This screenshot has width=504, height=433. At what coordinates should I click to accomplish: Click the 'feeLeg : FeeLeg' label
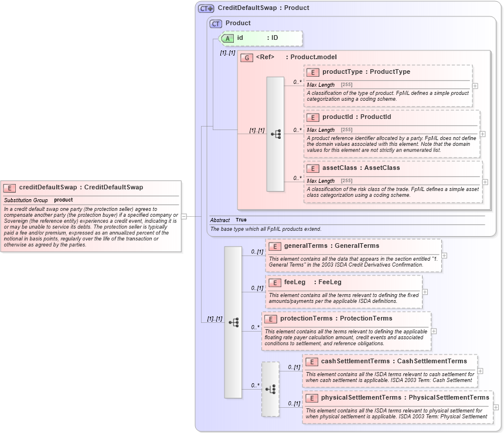tap(312, 282)
